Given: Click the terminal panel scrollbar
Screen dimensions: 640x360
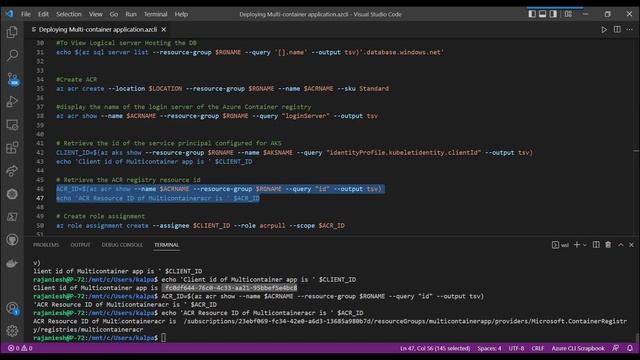Looking at the screenshot, I should tap(637, 338).
